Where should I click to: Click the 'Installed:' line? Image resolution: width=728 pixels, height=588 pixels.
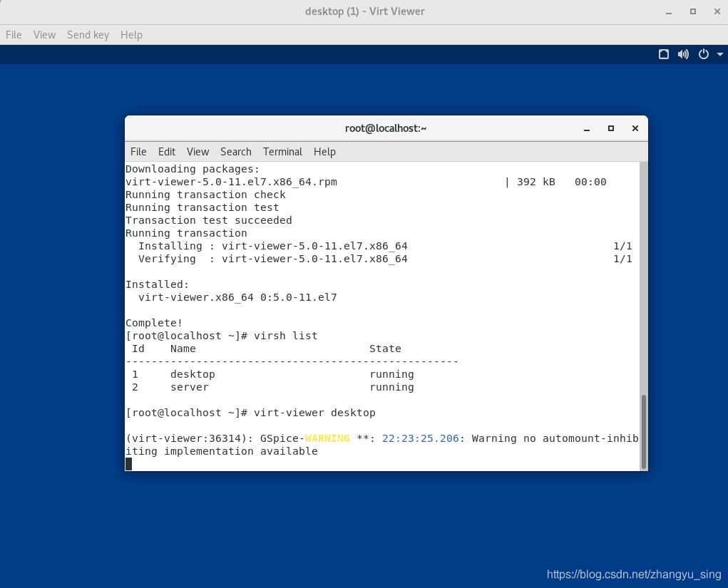(157, 284)
